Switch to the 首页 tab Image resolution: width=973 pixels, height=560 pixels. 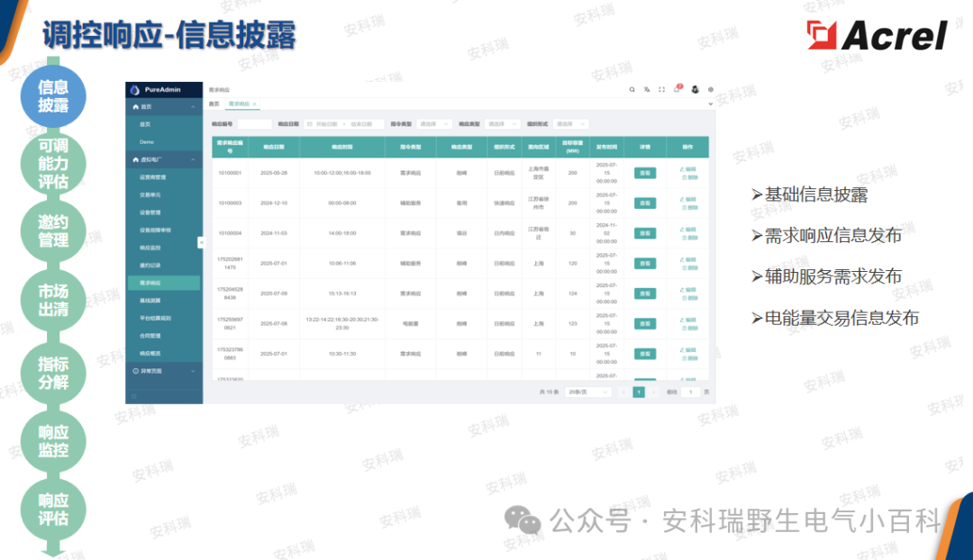(x=216, y=104)
